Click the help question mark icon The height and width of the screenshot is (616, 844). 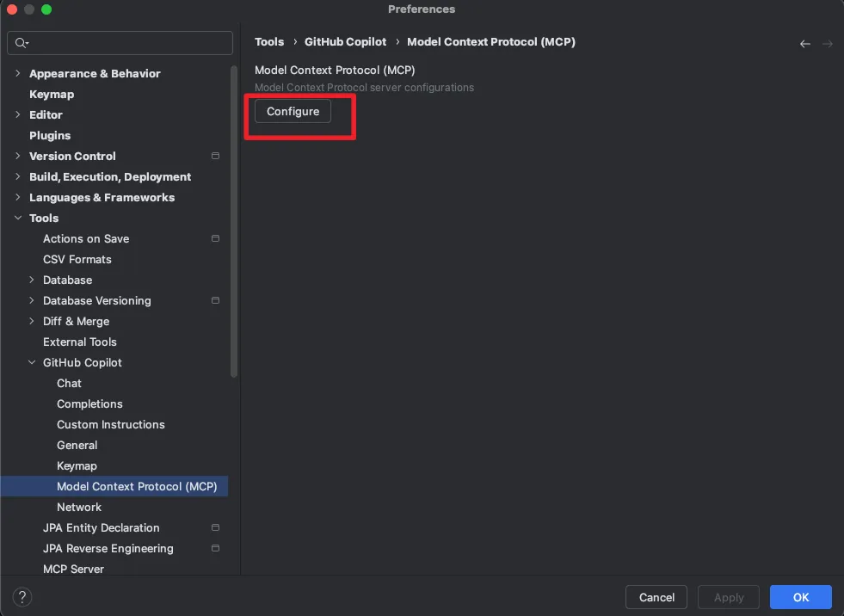click(x=23, y=597)
